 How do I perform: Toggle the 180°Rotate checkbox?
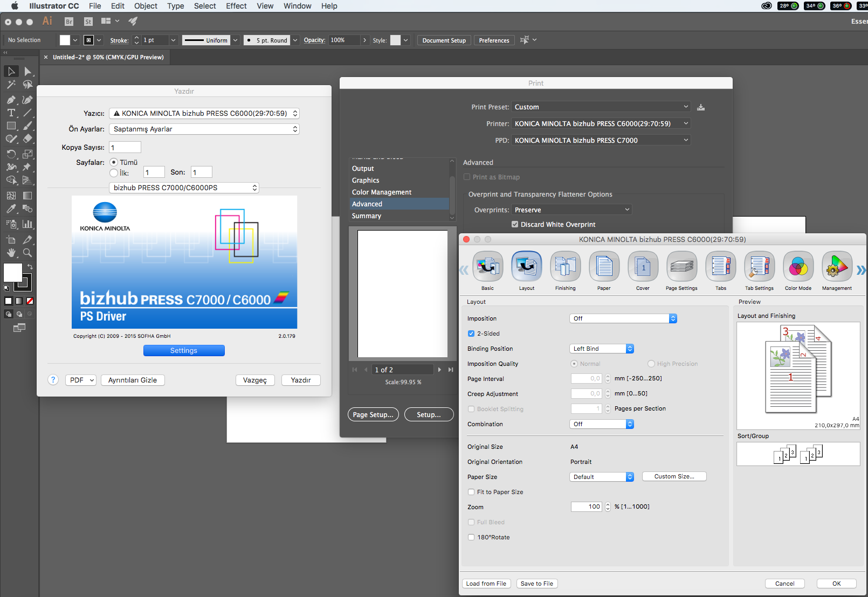coord(471,537)
